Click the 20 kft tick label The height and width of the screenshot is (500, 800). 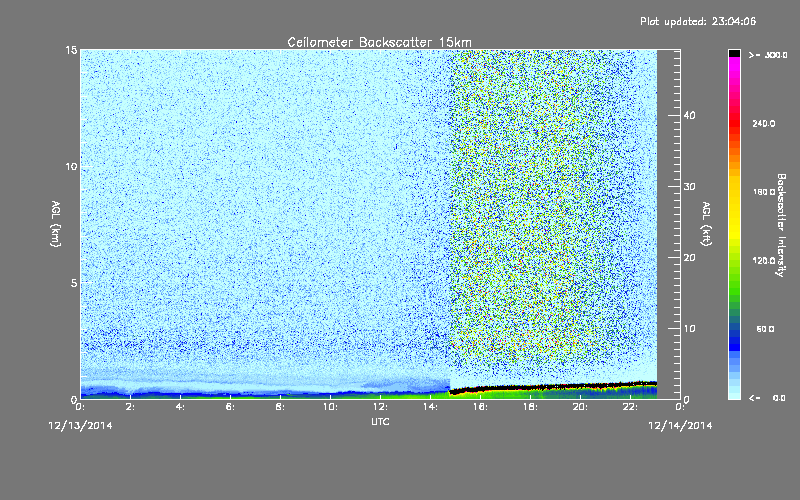pyautogui.click(x=689, y=258)
